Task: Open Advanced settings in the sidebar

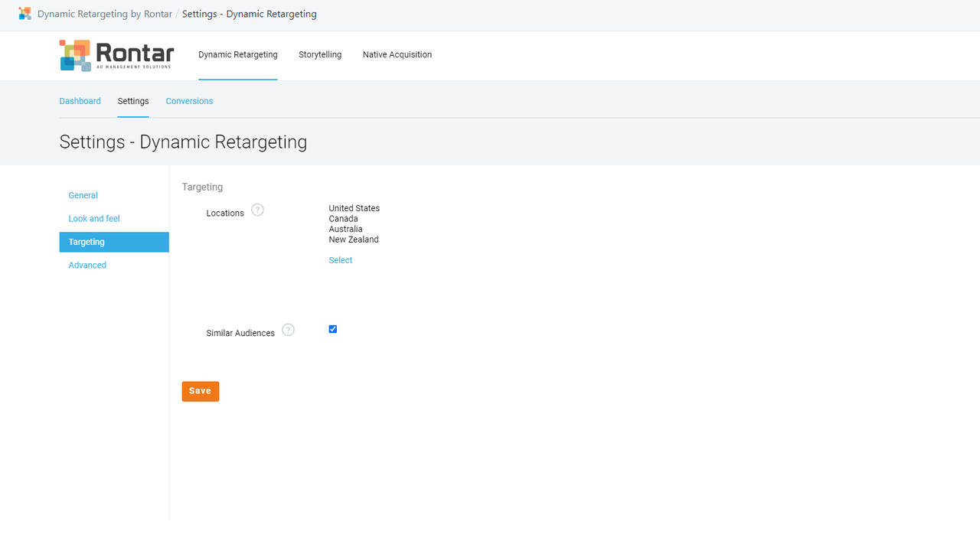Action: pyautogui.click(x=87, y=265)
